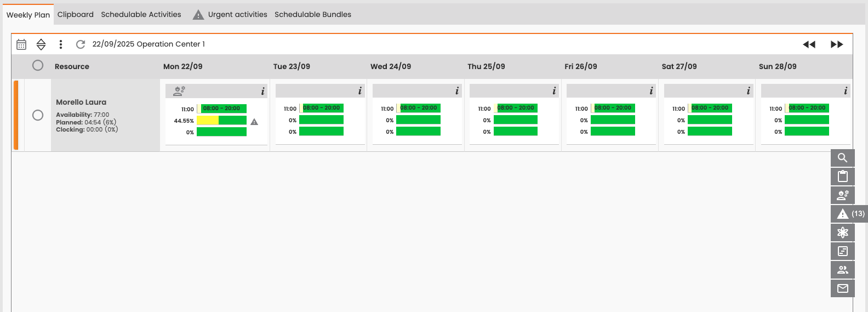Click the 22/09/2025 Operation Center 1 title
Screen dimensions: 868x312
click(149, 44)
